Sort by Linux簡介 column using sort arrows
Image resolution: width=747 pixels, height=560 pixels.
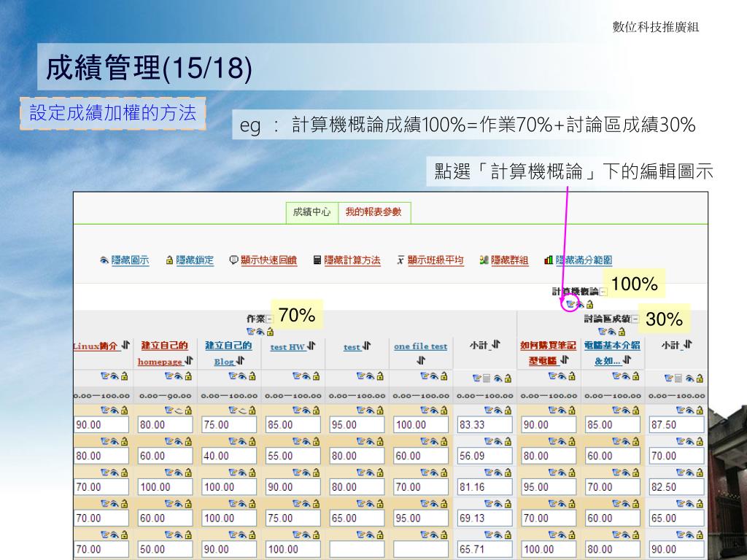(x=125, y=345)
